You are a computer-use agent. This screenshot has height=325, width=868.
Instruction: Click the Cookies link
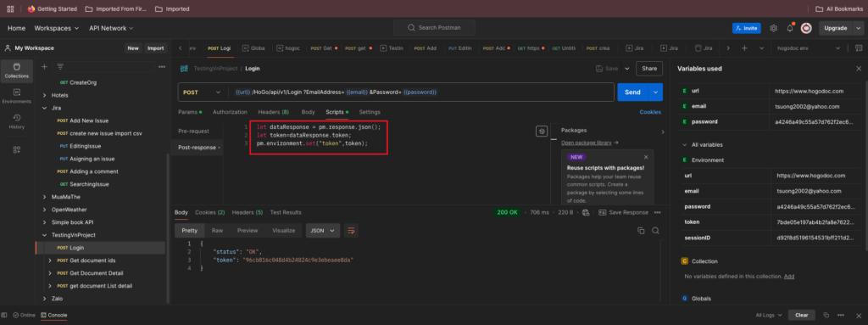pyautogui.click(x=650, y=112)
